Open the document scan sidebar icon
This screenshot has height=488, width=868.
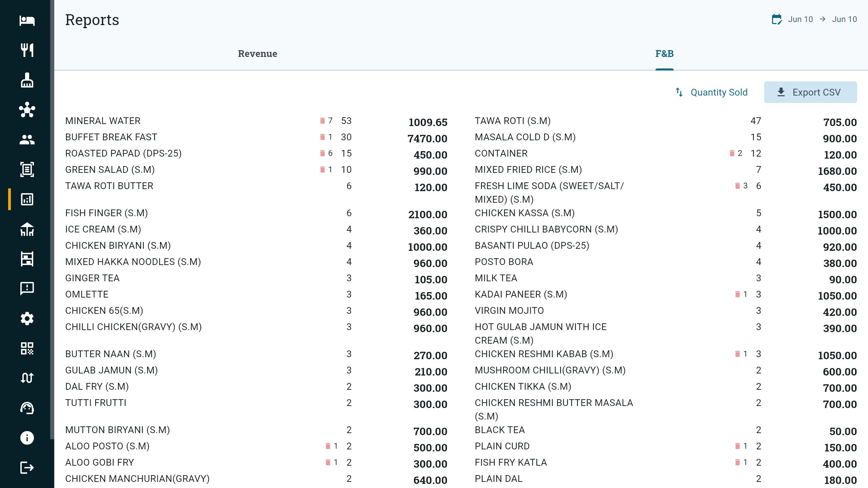(x=27, y=169)
